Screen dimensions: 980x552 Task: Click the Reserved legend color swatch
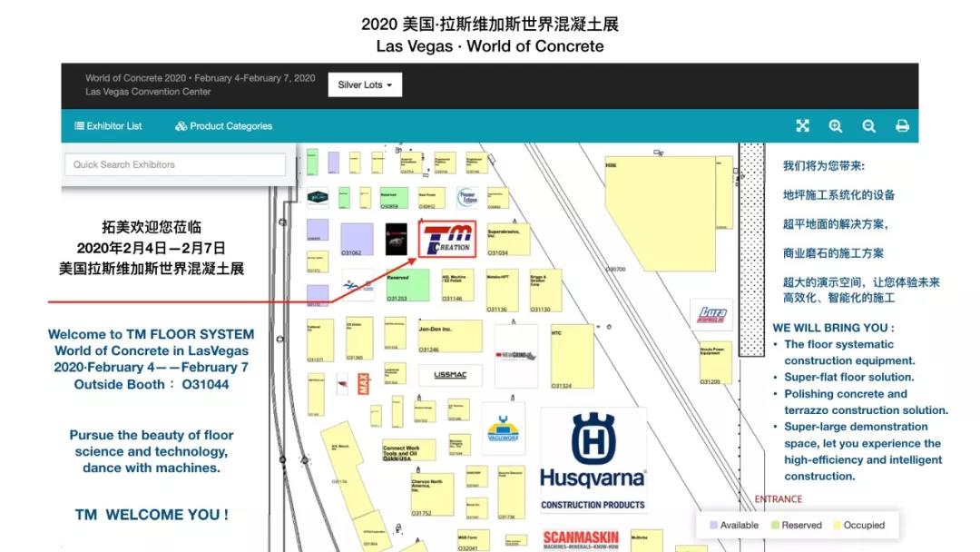click(x=774, y=525)
